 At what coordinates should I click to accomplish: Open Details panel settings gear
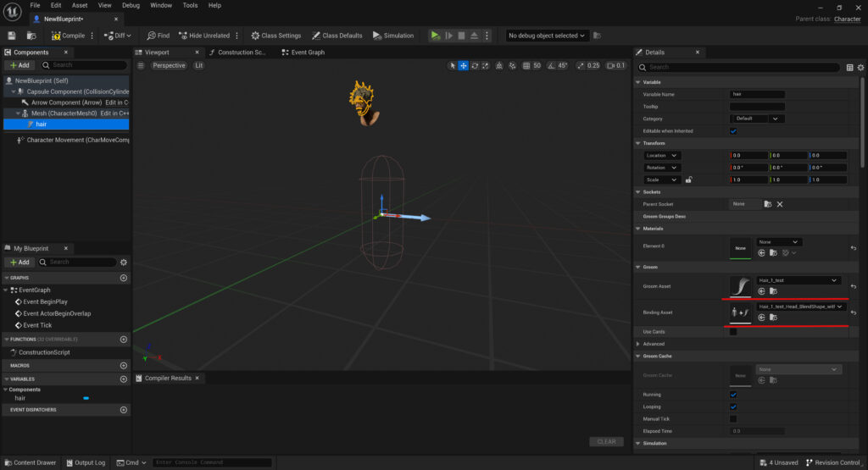(x=861, y=67)
